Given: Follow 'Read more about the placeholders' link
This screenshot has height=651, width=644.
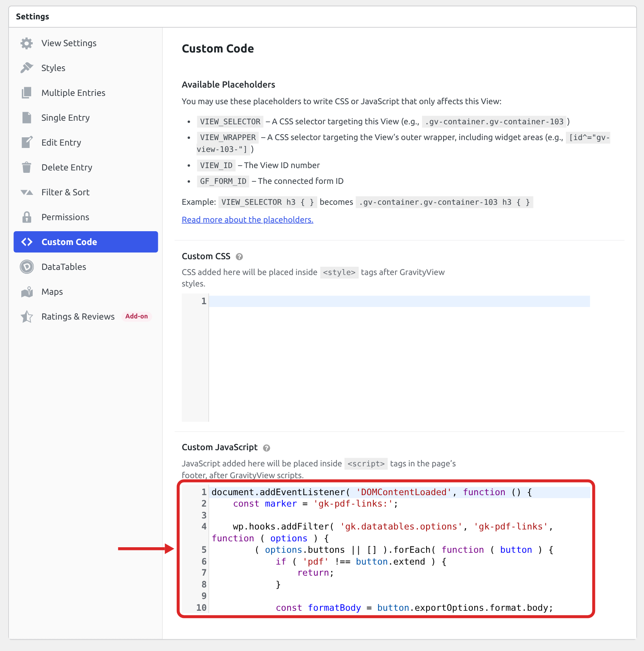Looking at the screenshot, I should [247, 220].
